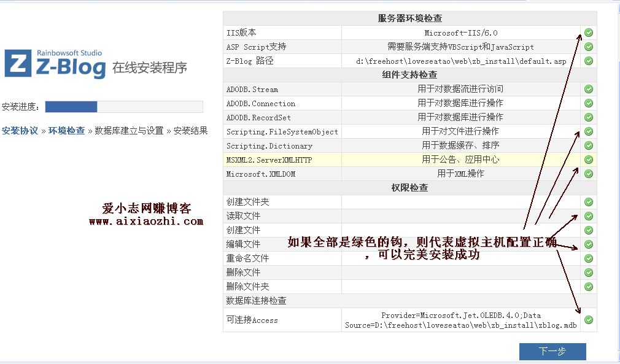Click the green check for IIS版本
620x364 pixels.
[x=588, y=33]
